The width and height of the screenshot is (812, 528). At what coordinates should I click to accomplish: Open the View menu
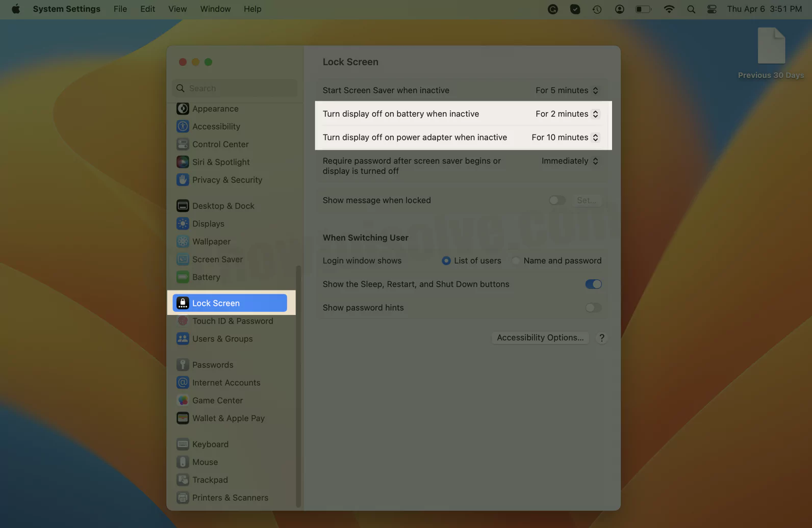click(x=177, y=9)
